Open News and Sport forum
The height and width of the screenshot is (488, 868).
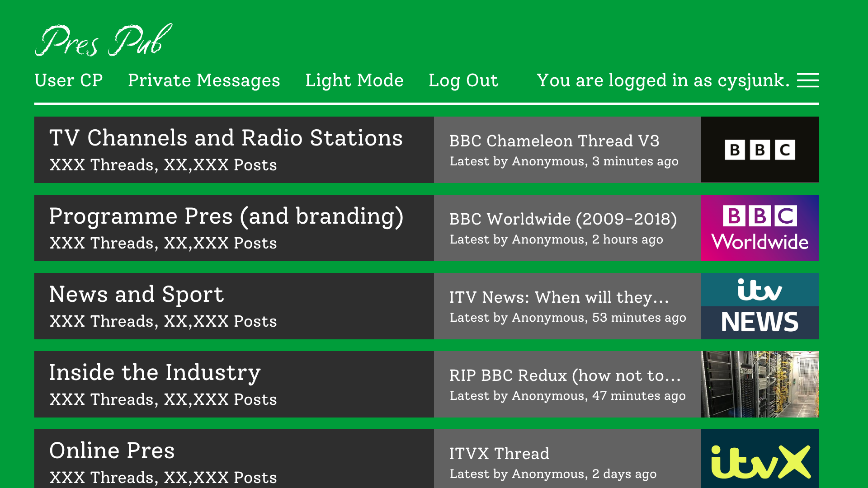point(136,294)
